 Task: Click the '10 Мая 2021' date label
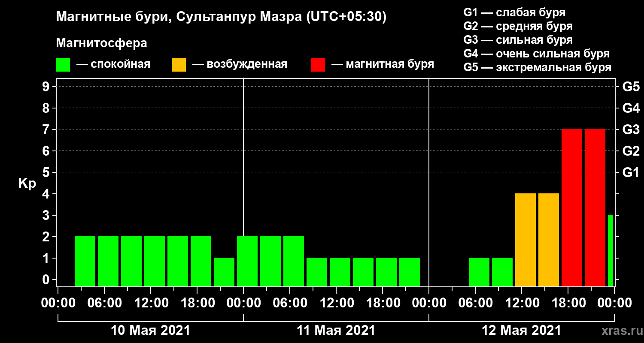(x=150, y=331)
